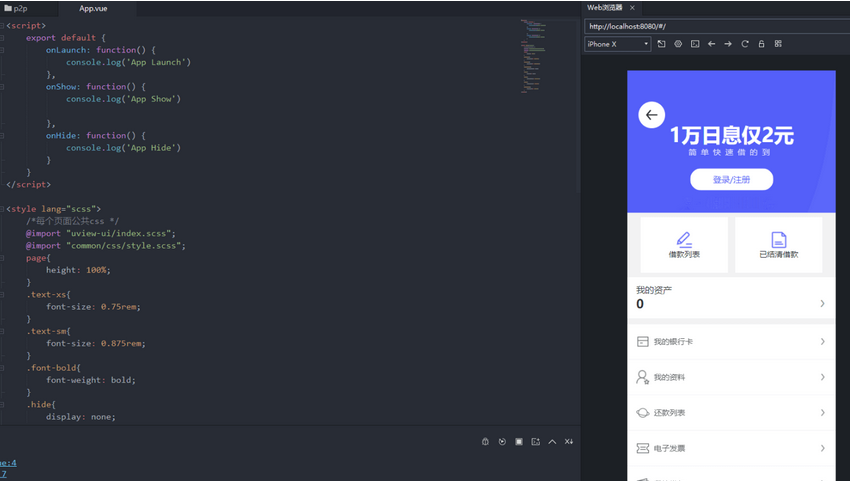
Task: Click the person icon beside 我的资料
Action: (x=642, y=377)
